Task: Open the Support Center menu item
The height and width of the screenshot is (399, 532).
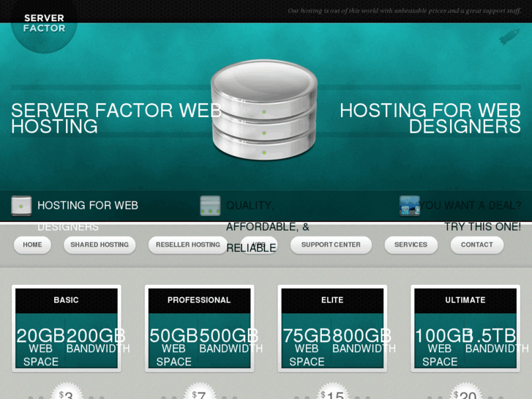Action: tap(331, 245)
